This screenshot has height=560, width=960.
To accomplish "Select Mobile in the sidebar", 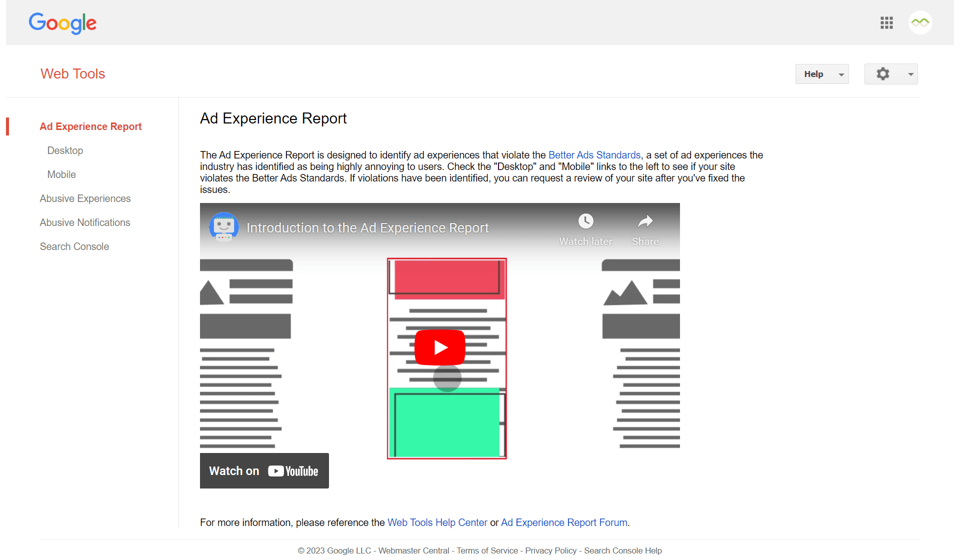I will (x=61, y=174).
